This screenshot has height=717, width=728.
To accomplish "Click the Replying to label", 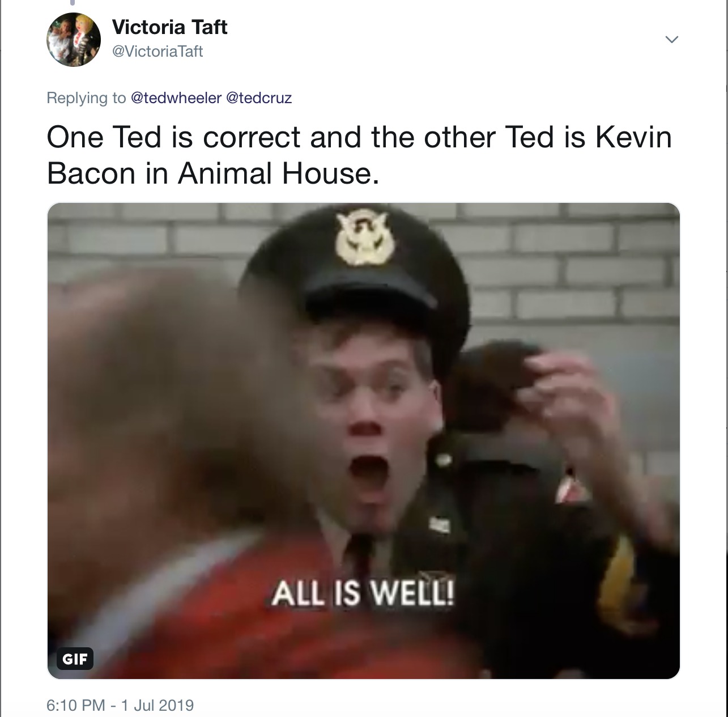I will coord(86,97).
